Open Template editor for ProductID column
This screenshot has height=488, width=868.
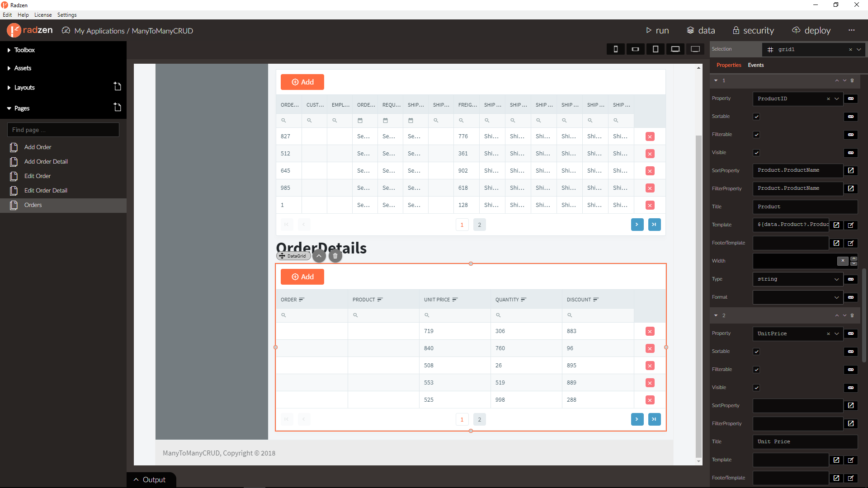836,225
